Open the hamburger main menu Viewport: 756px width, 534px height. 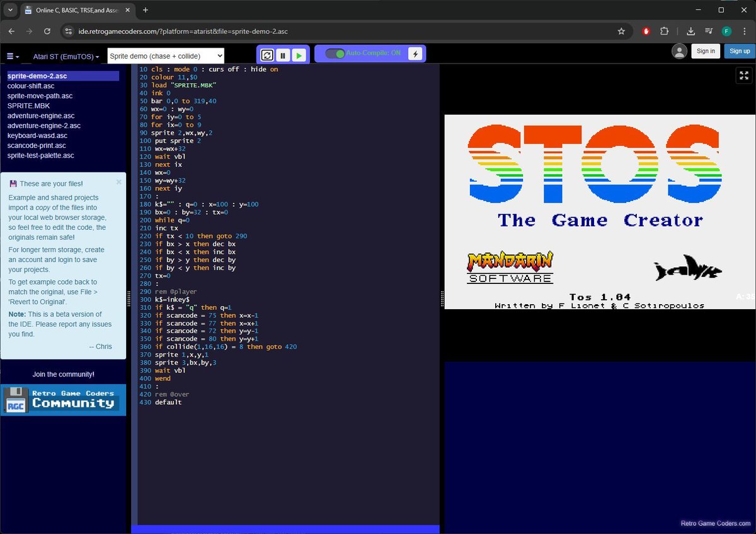click(x=13, y=56)
